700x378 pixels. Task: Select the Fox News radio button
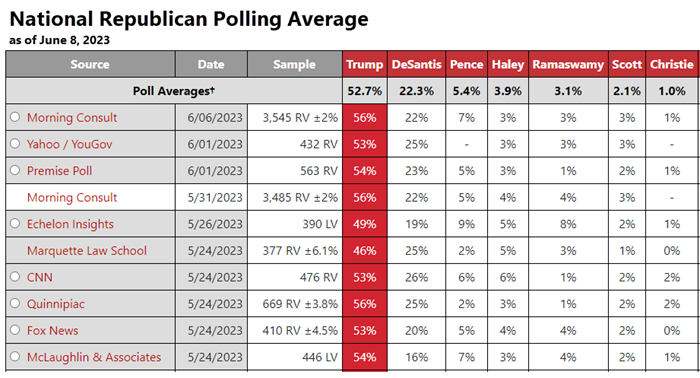(x=15, y=330)
